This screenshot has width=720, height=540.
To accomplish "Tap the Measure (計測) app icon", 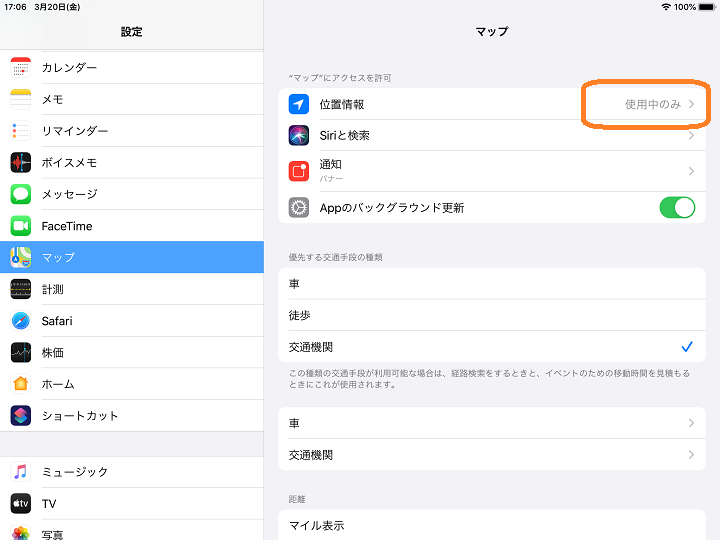I will 21,289.
